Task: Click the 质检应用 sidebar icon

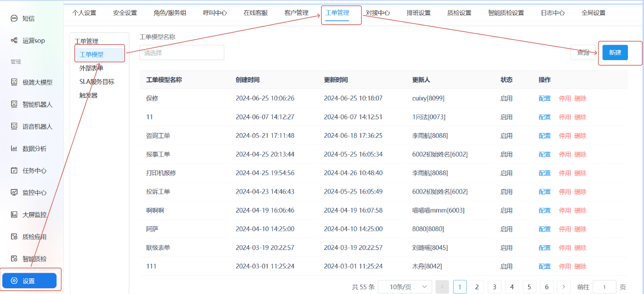Action: [x=14, y=237]
